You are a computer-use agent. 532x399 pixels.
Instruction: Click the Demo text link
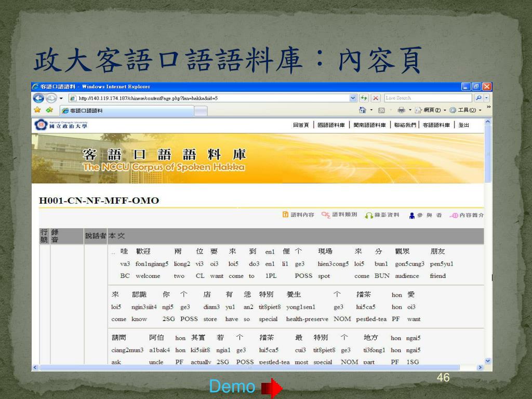(x=232, y=387)
